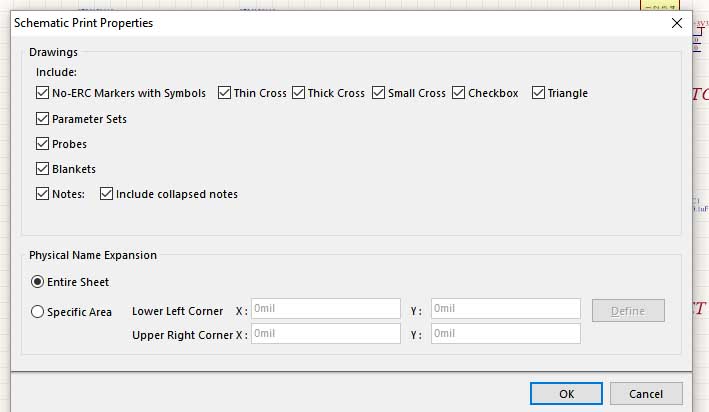Screen dimensions: 709x412
Task: Toggle No-ERC Markers with Symbols checkbox
Action: 43,93
